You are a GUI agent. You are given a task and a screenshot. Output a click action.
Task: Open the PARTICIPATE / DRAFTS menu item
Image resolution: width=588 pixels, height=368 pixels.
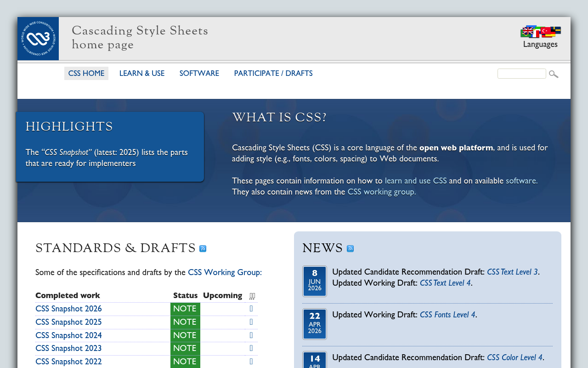click(273, 74)
